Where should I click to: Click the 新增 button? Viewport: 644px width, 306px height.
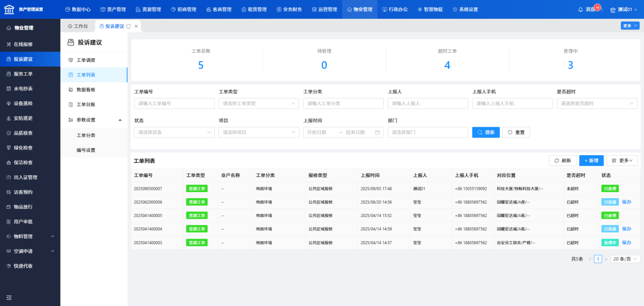[592, 160]
